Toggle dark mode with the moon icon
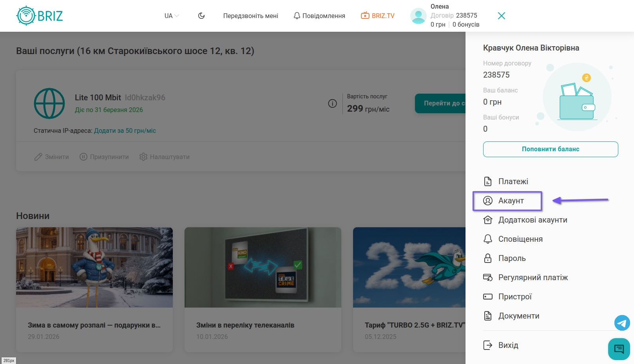This screenshot has height=364, width=634. (201, 16)
